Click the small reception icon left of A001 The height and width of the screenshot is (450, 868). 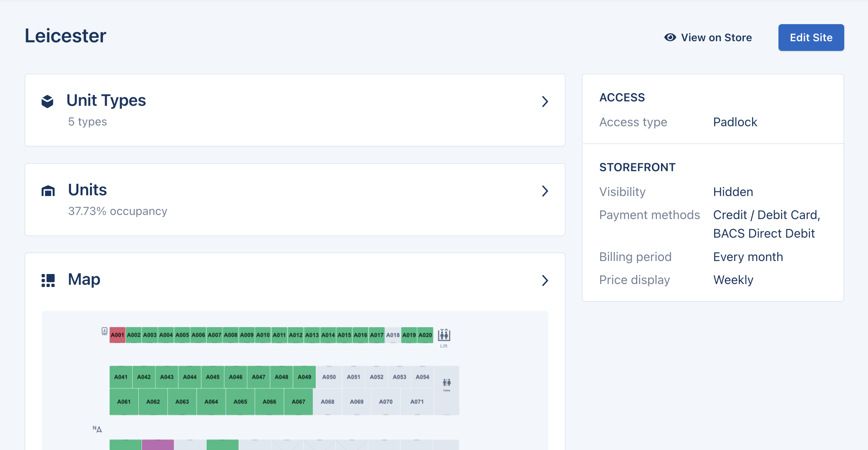[104, 331]
